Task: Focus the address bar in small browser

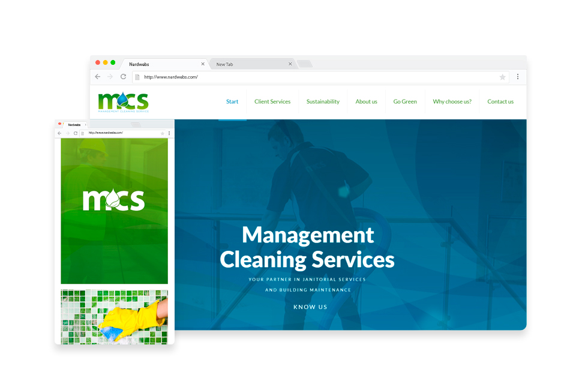Action: [x=122, y=133]
